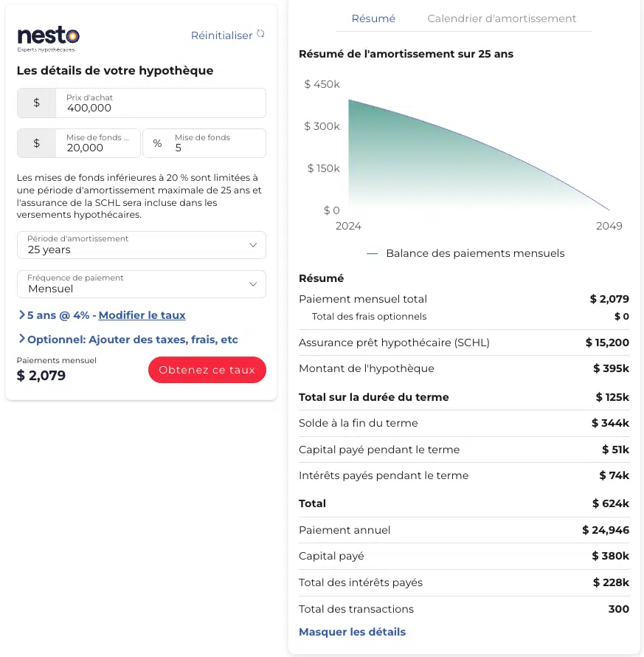The height and width of the screenshot is (657, 644).
Task: Click the dollar sign beside Mise de fonds amount
Action: [x=36, y=143]
